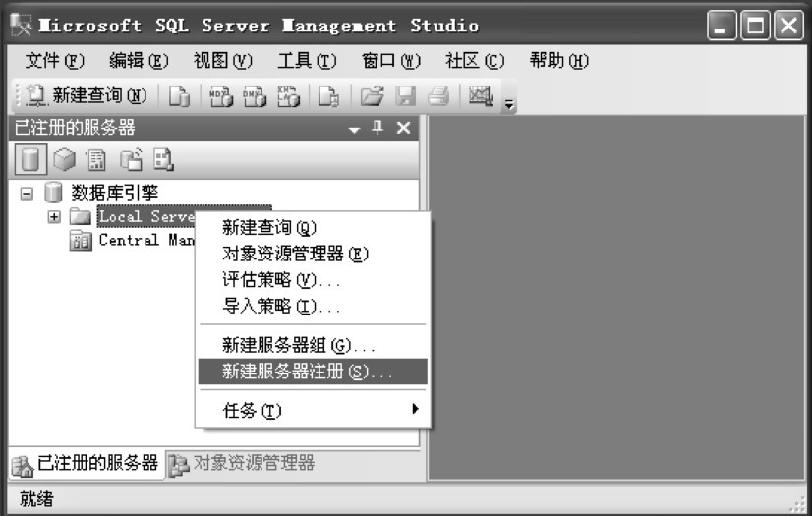Open the 任务(T) submenu
812x516 pixels.
coord(313,411)
